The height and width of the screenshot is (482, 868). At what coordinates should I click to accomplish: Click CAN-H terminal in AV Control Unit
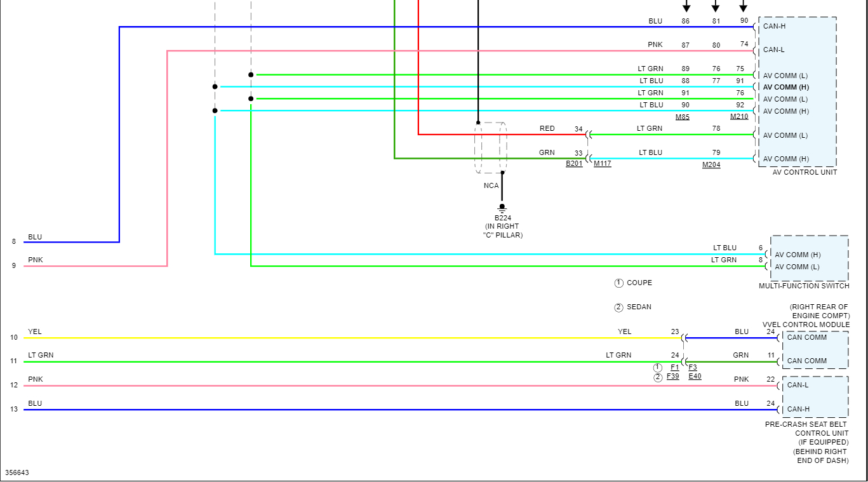point(775,27)
